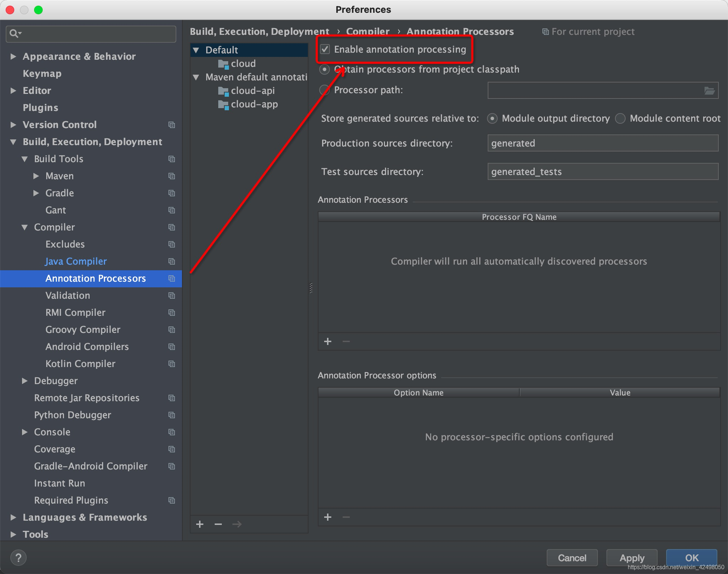Click the Production sources directory field
728x574 pixels.
[x=603, y=143]
